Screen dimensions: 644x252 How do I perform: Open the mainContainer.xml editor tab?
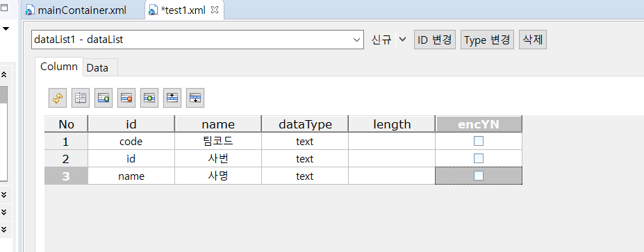[76, 10]
